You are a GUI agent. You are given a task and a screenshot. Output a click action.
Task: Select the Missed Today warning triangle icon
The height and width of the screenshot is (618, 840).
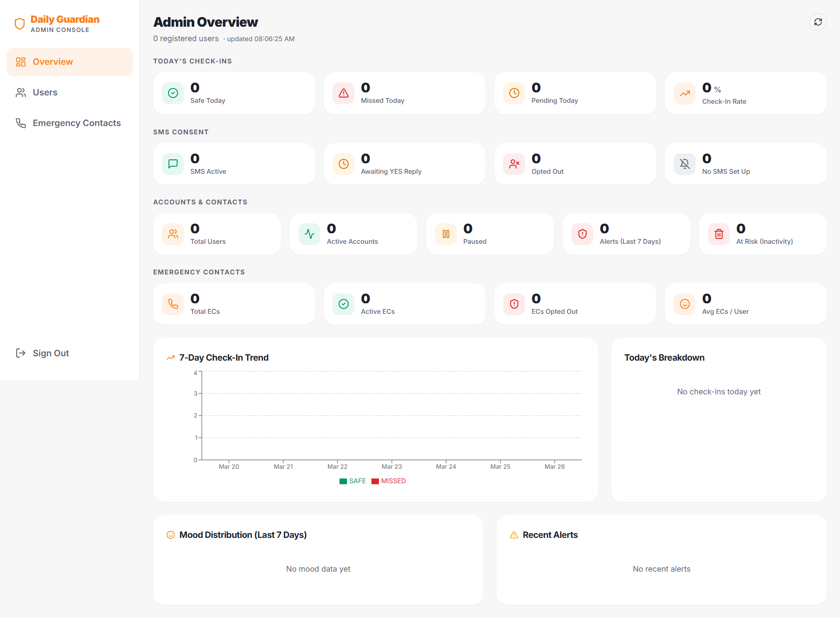pos(343,93)
